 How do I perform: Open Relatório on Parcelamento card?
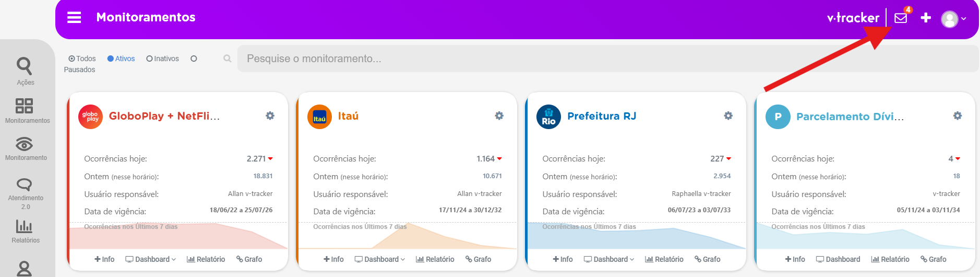pyautogui.click(x=890, y=259)
